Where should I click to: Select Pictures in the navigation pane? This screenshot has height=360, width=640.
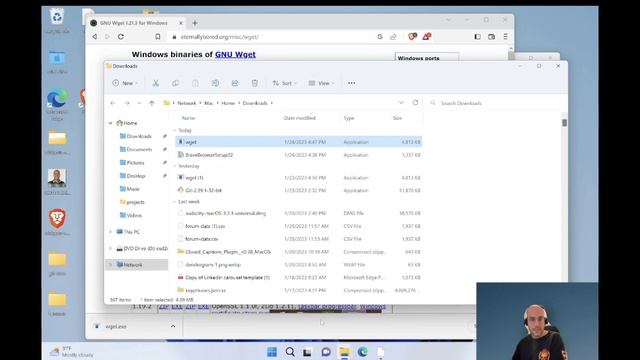tap(136, 162)
